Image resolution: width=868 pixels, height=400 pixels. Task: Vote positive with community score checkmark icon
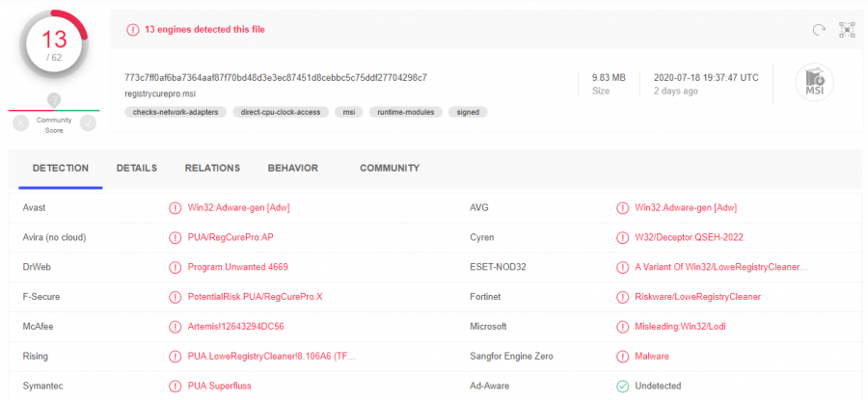tap(88, 123)
